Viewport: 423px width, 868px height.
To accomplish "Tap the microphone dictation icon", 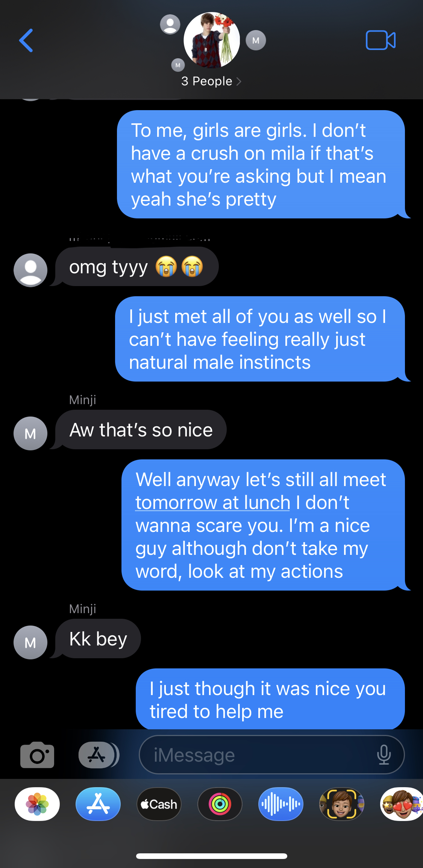I will click(x=384, y=754).
